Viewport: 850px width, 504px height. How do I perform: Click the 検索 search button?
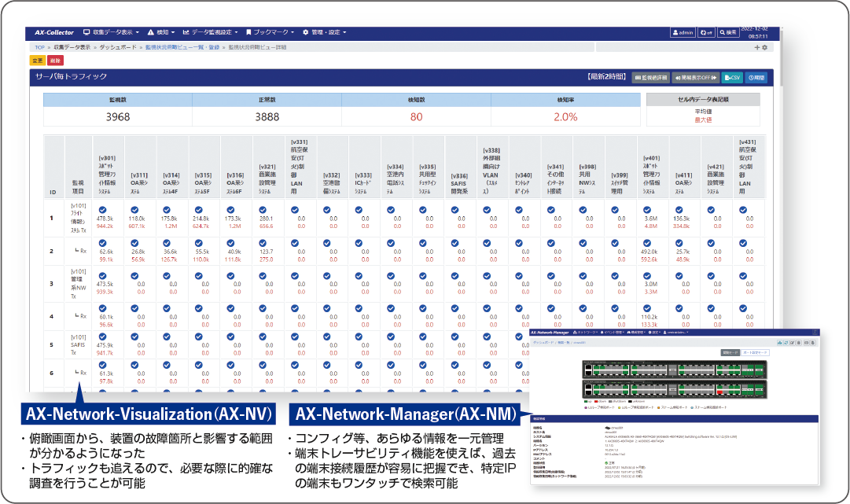[x=728, y=32]
